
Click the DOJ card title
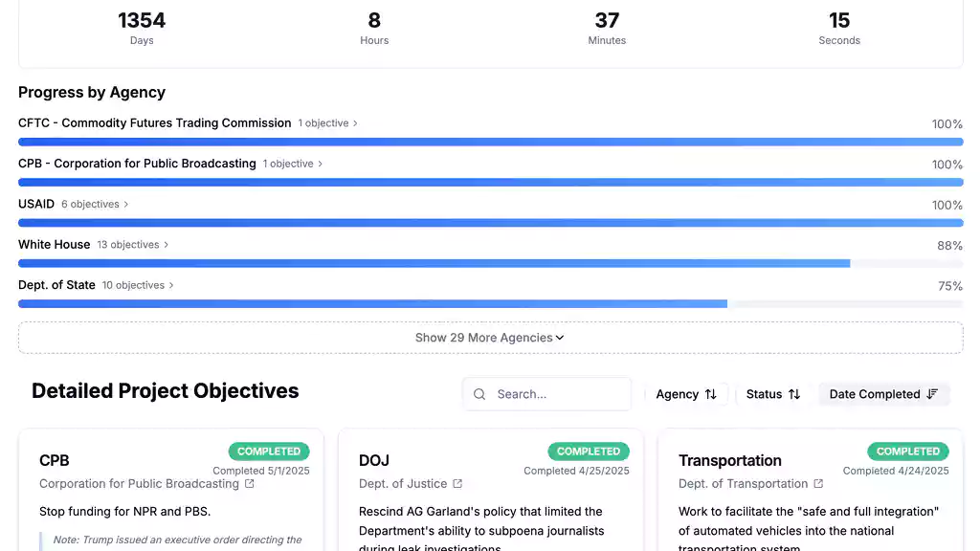click(374, 460)
